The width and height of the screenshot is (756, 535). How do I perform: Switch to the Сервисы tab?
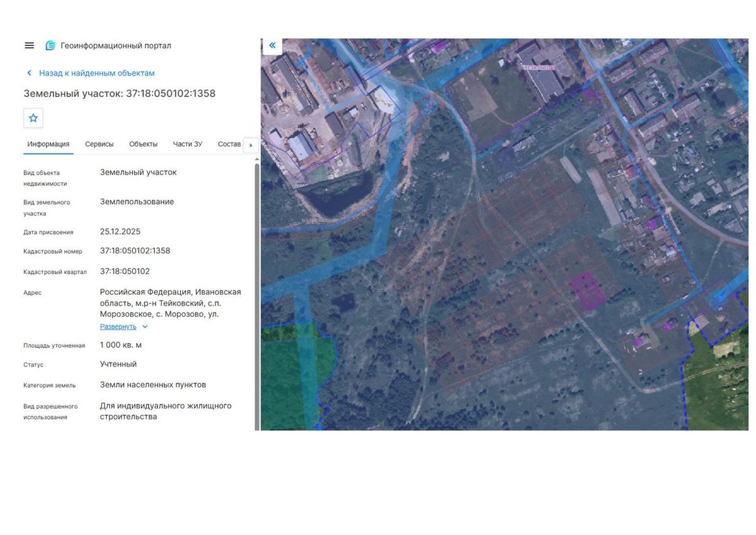point(100,144)
